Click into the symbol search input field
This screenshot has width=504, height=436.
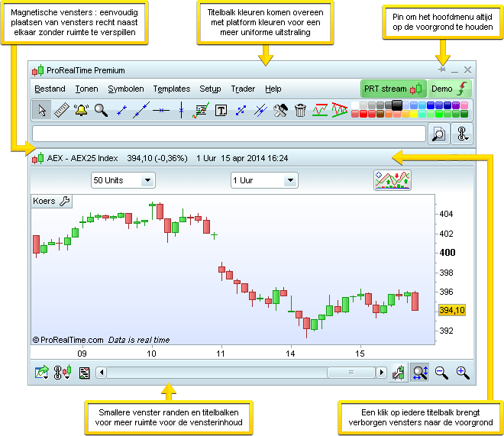229,134
